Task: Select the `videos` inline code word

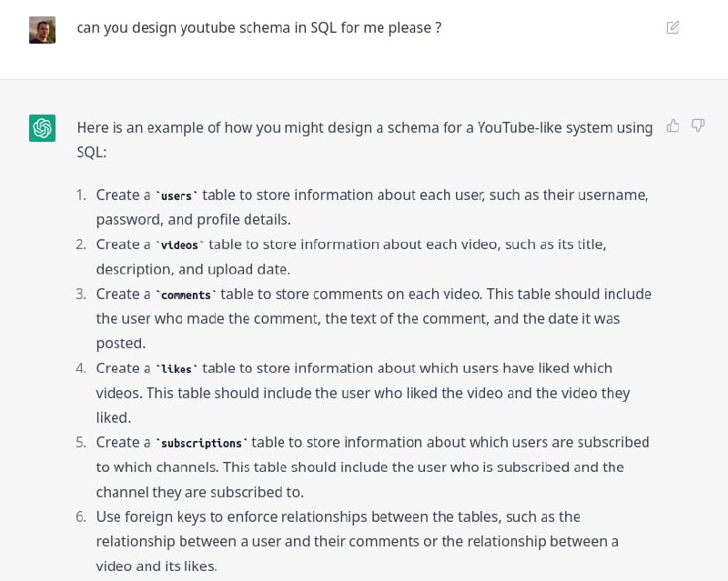Action: pos(179,245)
